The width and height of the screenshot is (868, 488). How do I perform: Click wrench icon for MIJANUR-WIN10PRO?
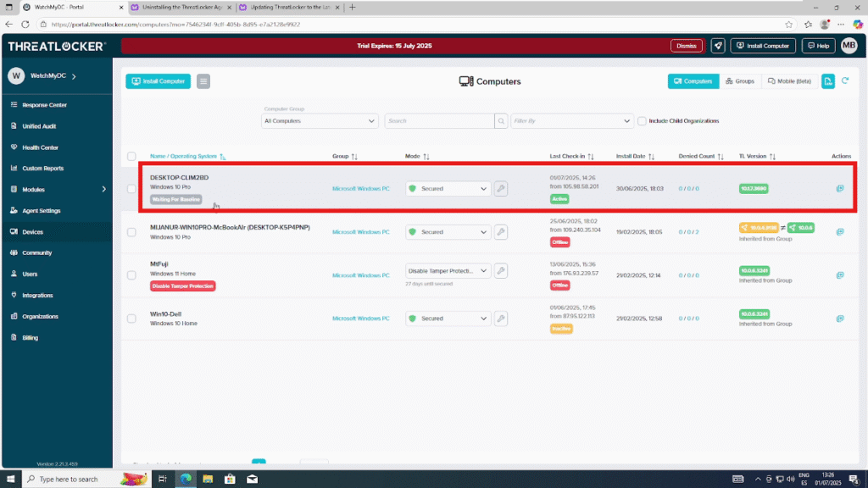(501, 232)
